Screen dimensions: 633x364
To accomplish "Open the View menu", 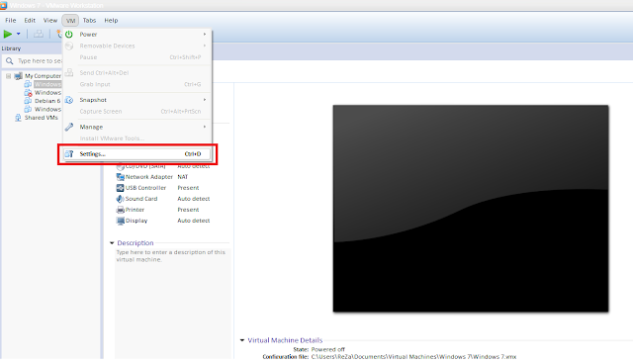I will pyautogui.click(x=50, y=20).
